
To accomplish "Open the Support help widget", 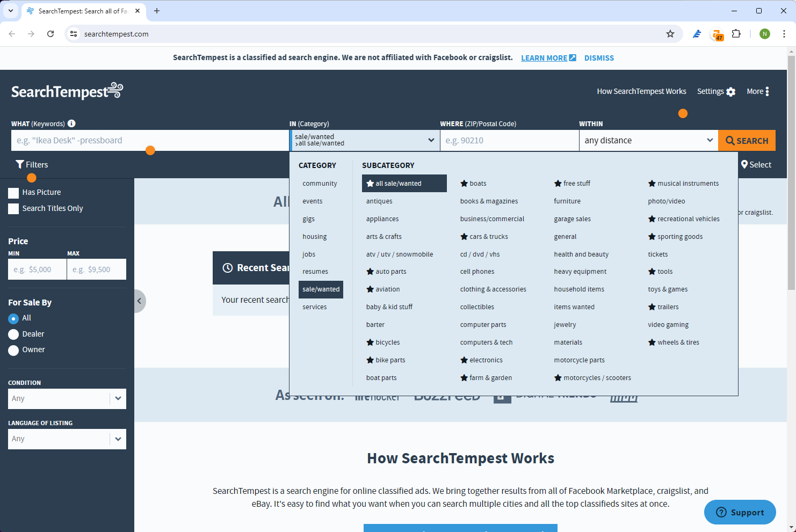I will pos(740,512).
